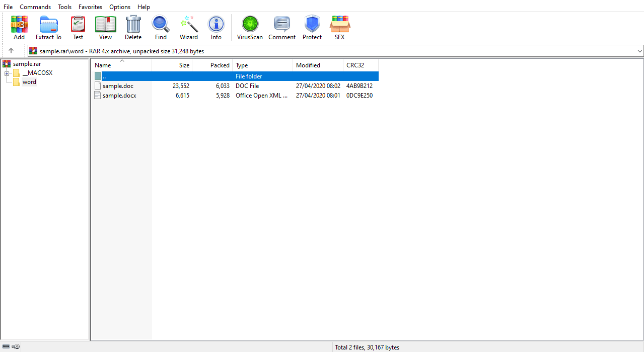Click the 27/04/2020 08:01 modified date
644x352 pixels.
point(318,95)
